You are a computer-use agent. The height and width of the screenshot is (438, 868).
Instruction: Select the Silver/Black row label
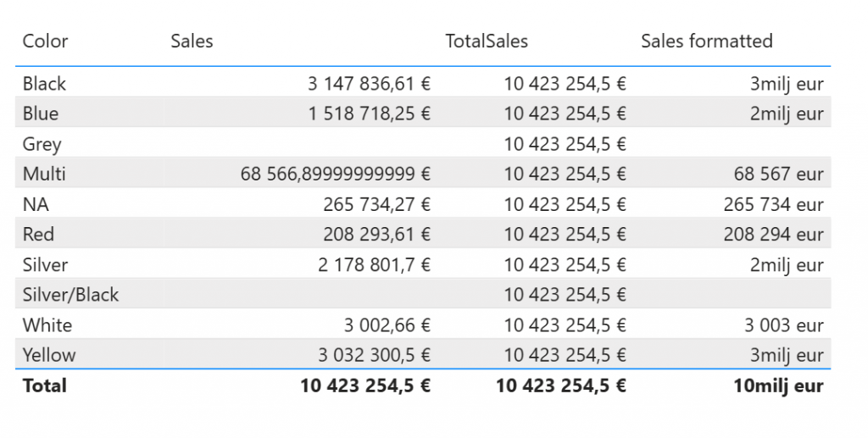[x=70, y=295]
